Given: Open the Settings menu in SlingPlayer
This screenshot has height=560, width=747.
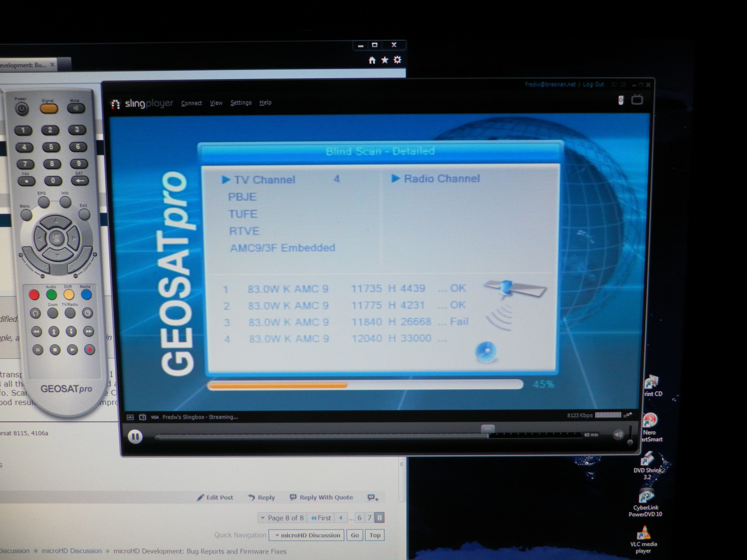Looking at the screenshot, I should coord(241,103).
